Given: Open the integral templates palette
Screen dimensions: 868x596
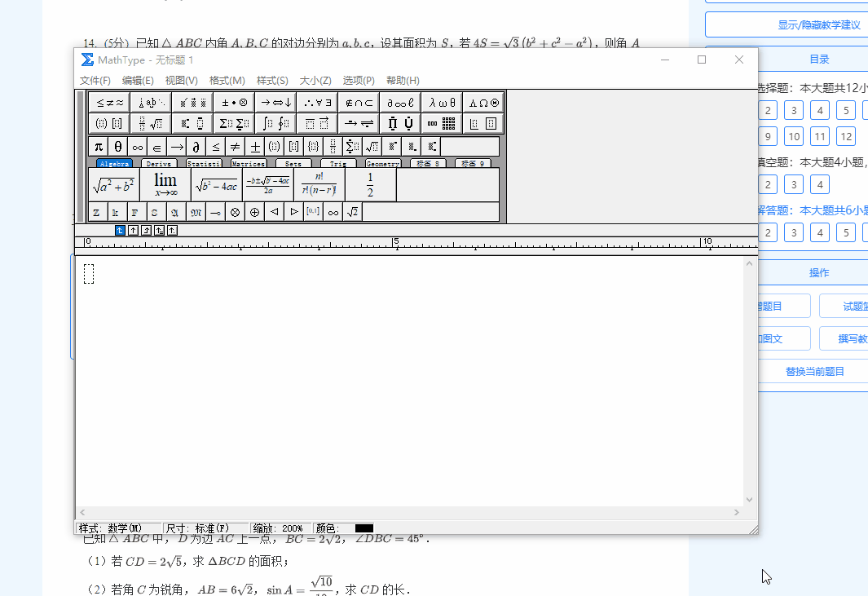Looking at the screenshot, I should pyautogui.click(x=275, y=123).
